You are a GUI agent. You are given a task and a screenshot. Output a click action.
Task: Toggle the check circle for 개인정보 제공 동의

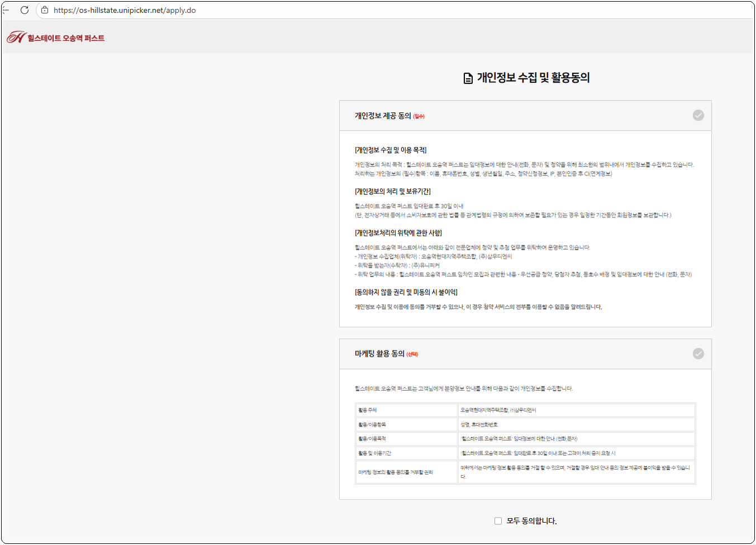click(698, 115)
